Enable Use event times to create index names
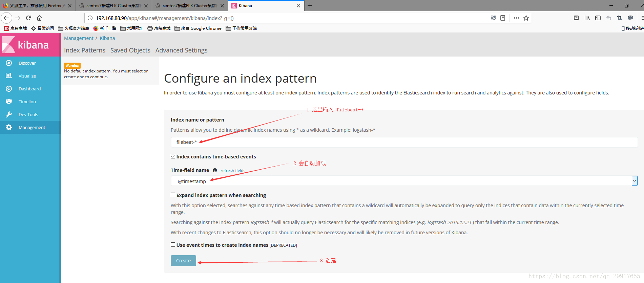This screenshot has height=283, width=644. click(x=173, y=244)
